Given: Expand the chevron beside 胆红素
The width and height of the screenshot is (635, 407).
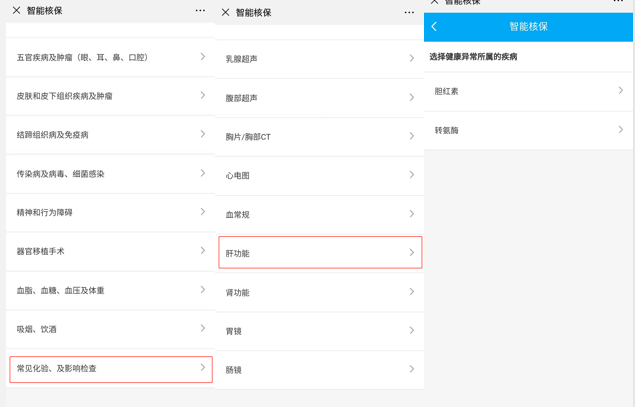Looking at the screenshot, I should tap(621, 90).
